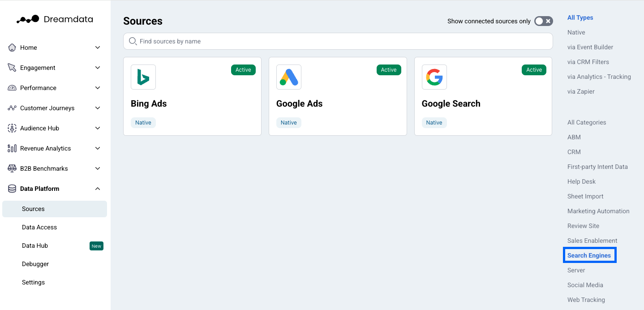644x310 pixels.
Task: Click Native tag on Bing Ads card
Action: 143,123
